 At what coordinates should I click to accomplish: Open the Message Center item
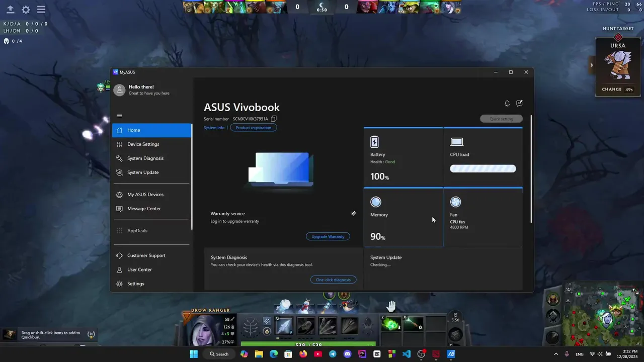point(151,209)
